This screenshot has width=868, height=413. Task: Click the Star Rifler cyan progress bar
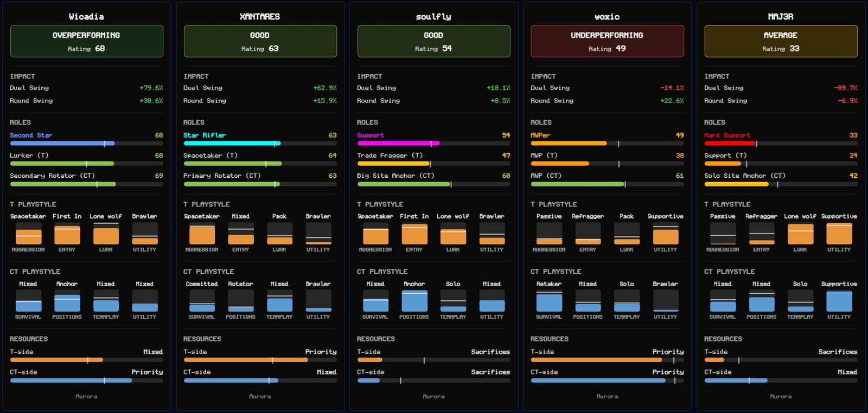tap(260, 144)
